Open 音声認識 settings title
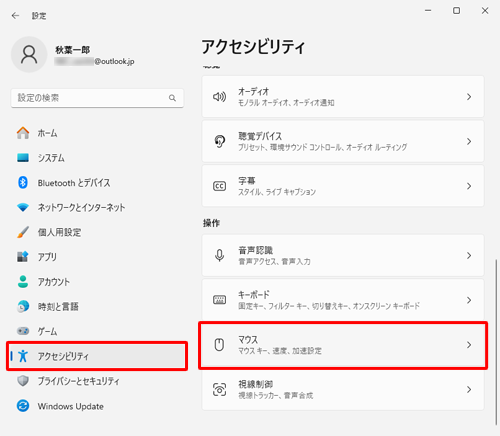This screenshot has width=500, height=436. click(255, 250)
